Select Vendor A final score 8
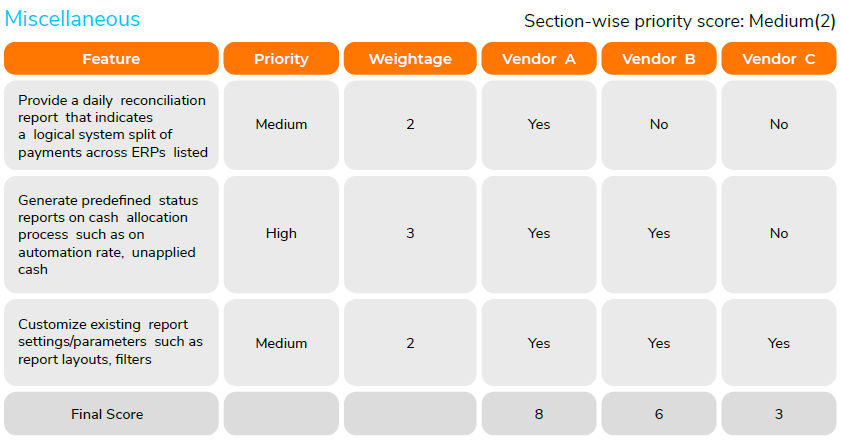 point(539,414)
